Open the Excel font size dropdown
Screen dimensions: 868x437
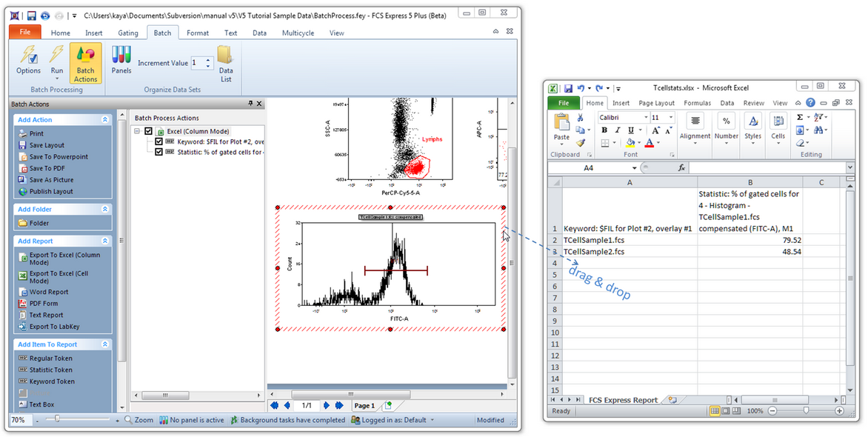671,118
